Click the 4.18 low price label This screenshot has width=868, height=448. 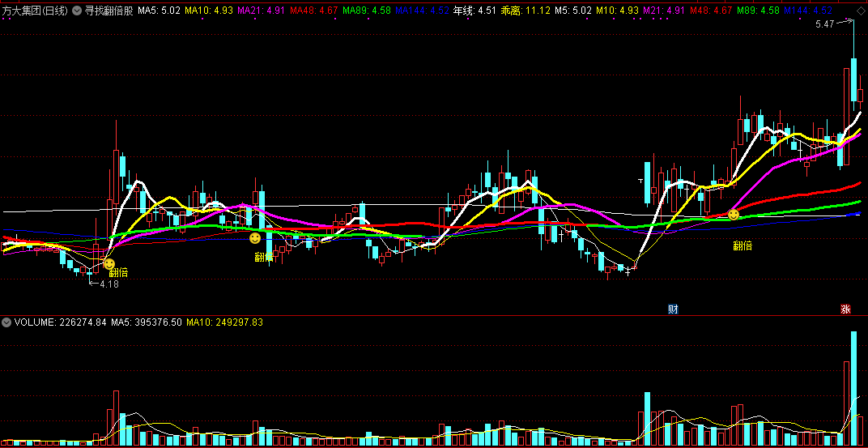click(109, 284)
